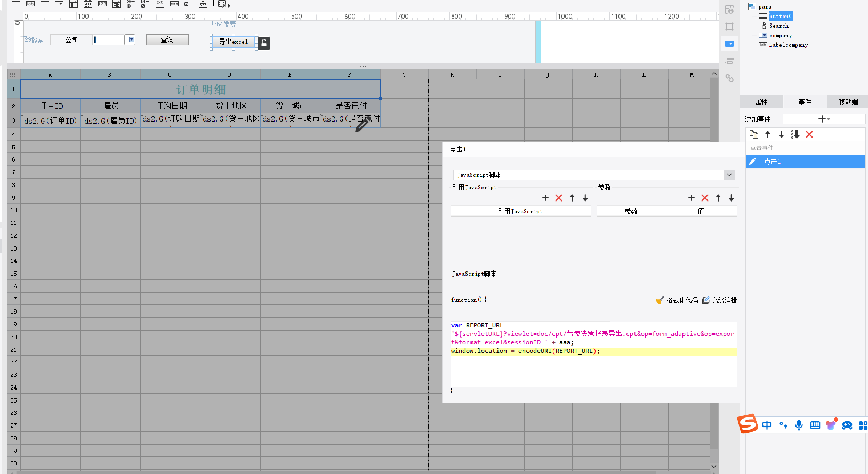
Task: Click the 查询 button in parameter pane
Action: tap(167, 39)
